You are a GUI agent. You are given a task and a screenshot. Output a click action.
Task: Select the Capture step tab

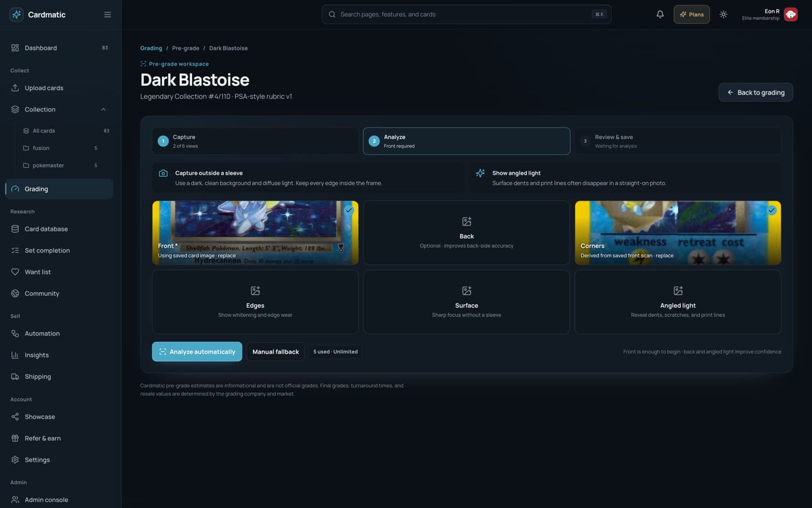point(255,141)
